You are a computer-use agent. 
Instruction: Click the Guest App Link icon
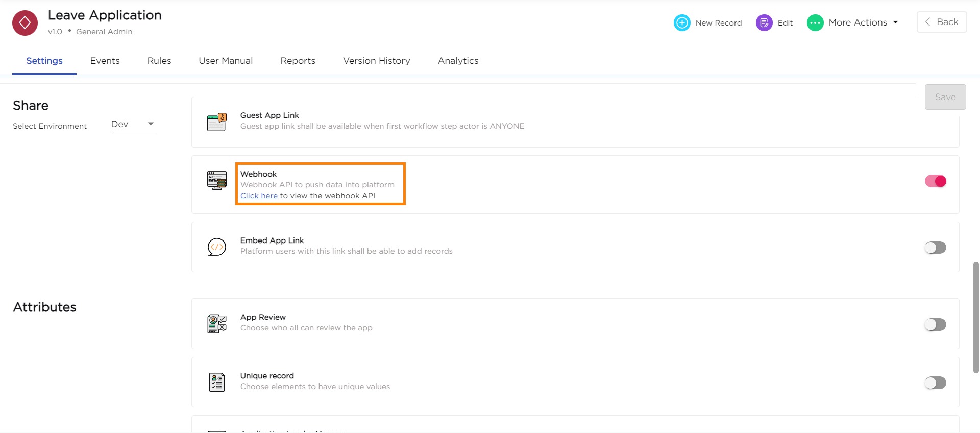tap(217, 122)
